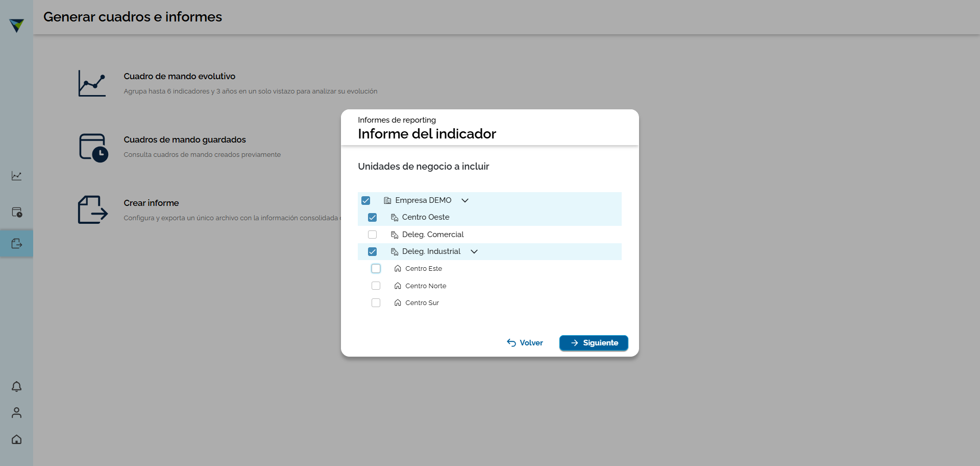The image size is (980, 466).
Task: Open notifications bell icon
Action: click(16, 387)
